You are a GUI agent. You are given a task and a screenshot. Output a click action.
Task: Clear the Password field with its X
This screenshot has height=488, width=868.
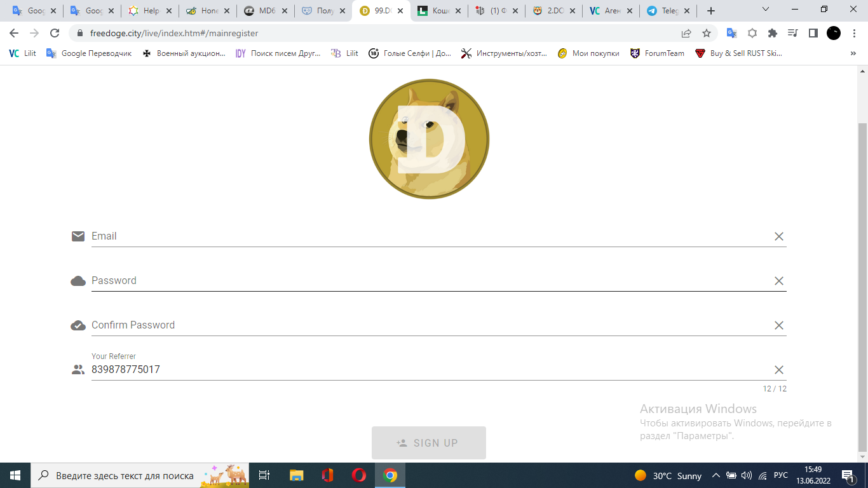pyautogui.click(x=778, y=281)
